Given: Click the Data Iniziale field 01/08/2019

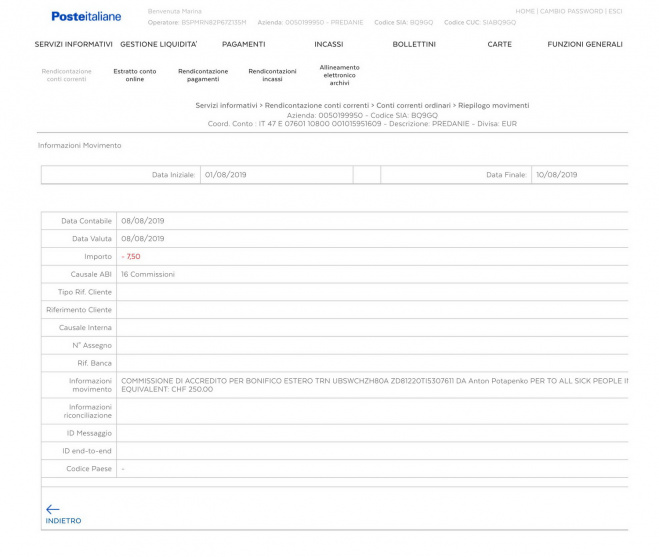Looking at the screenshot, I should tap(276, 174).
